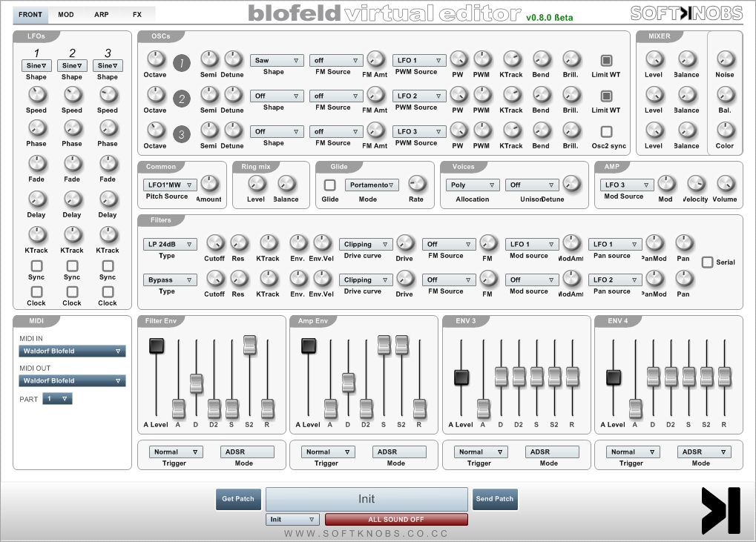Click the Oscillator 1 Octave knob
This screenshot has width=756, height=542.
pyautogui.click(x=156, y=59)
